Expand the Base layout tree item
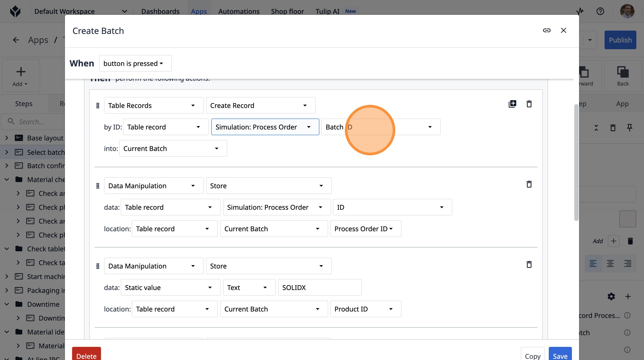 (x=7, y=138)
